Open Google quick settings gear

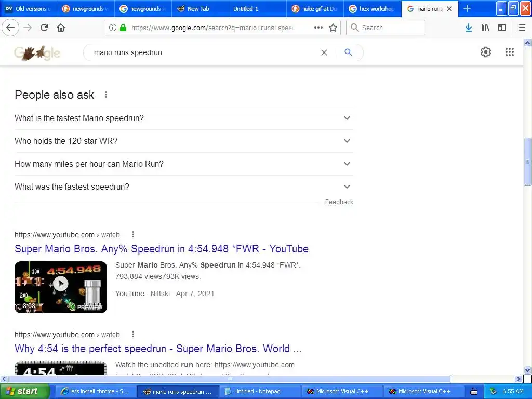(486, 52)
